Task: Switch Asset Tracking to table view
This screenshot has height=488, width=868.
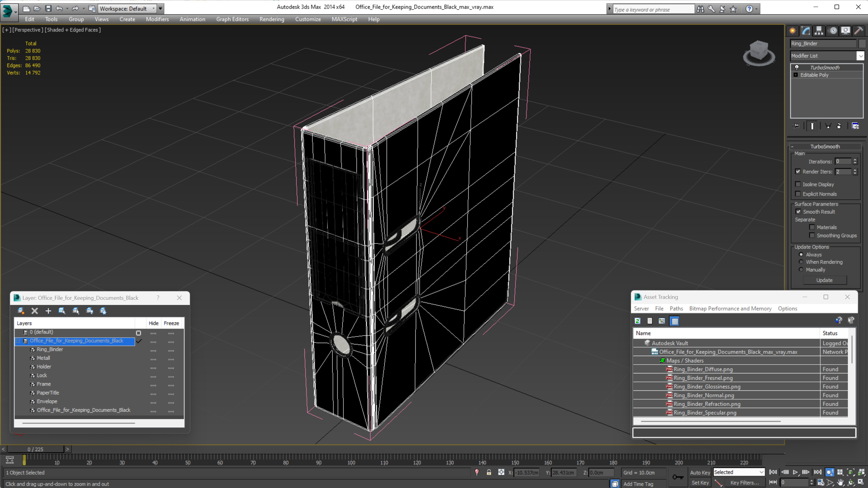Action: [675, 321]
